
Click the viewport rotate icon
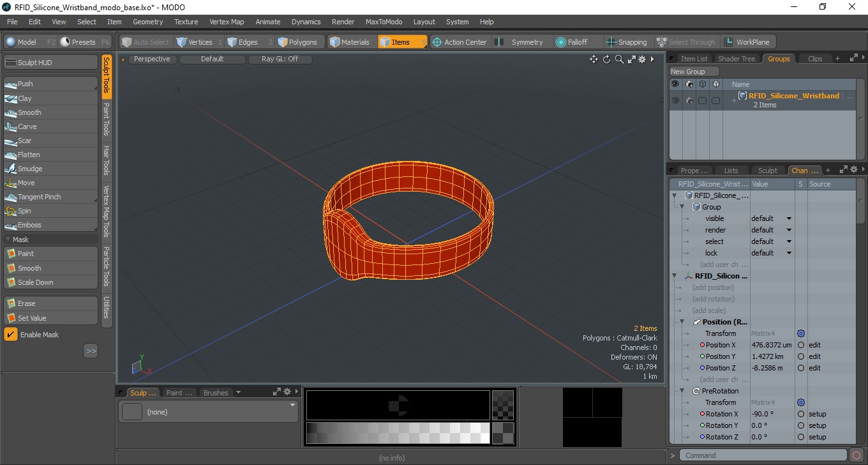coord(606,59)
